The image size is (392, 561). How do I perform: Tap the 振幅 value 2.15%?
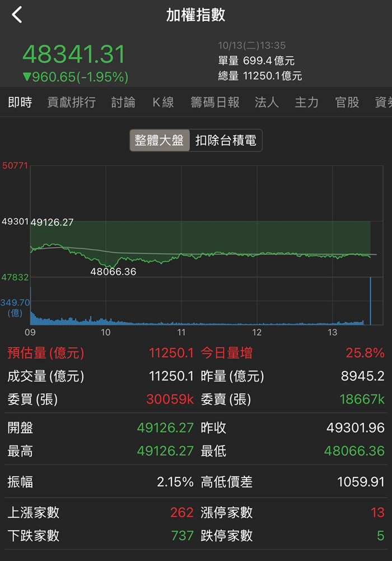tap(175, 483)
